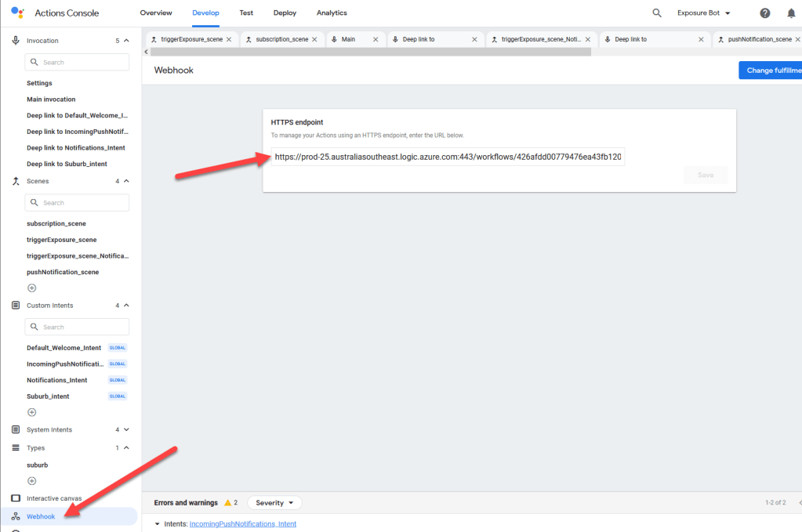The width and height of the screenshot is (802, 532).
Task: Switch to the Test tab
Action: [x=245, y=13]
